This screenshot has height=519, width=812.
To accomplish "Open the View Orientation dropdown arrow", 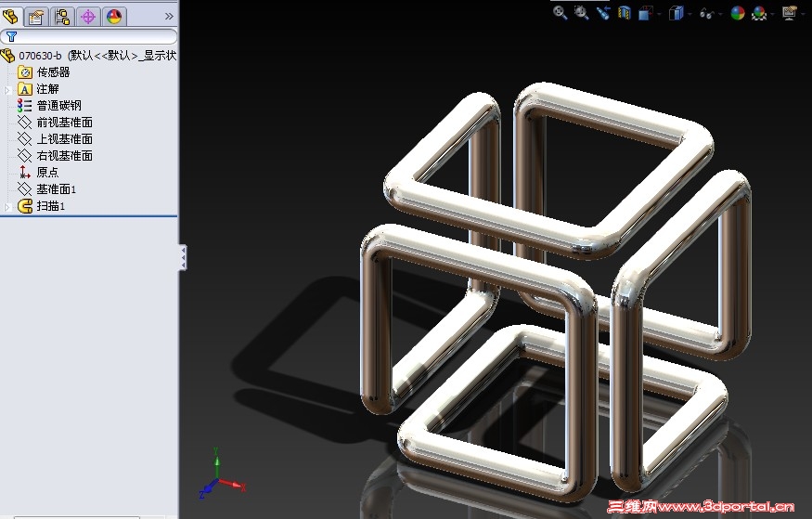I will click(659, 14).
